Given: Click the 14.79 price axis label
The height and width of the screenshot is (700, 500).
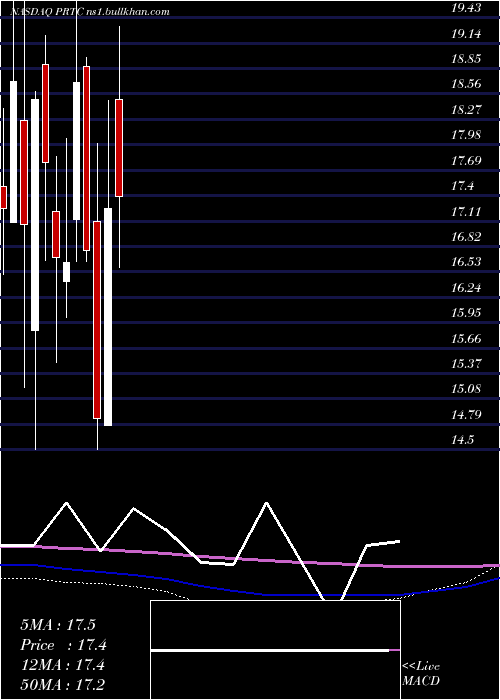Looking at the screenshot, I should 466,414.
